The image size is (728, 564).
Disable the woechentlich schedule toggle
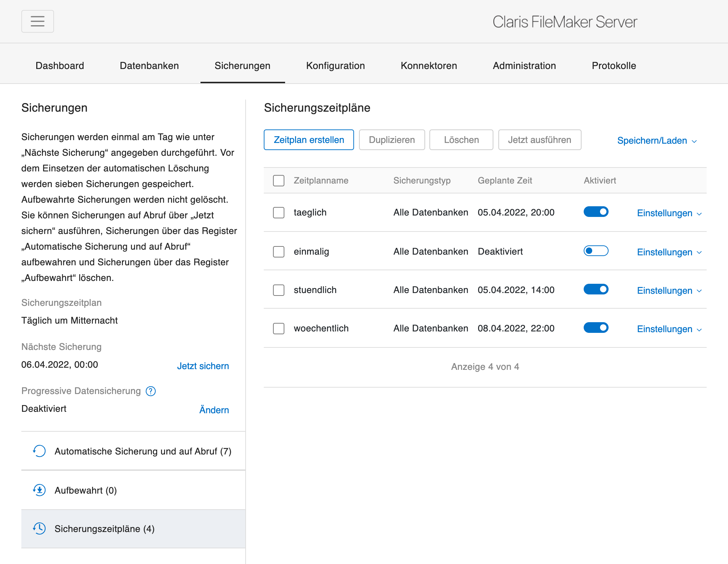(x=596, y=328)
